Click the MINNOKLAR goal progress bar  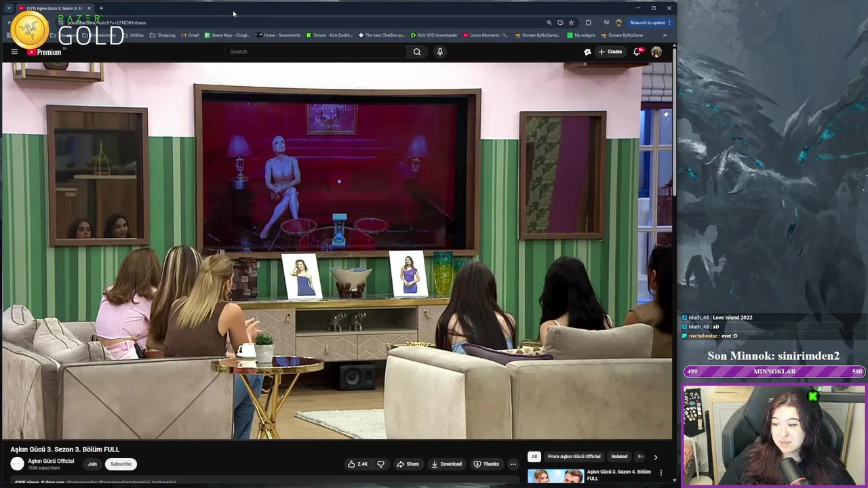774,371
